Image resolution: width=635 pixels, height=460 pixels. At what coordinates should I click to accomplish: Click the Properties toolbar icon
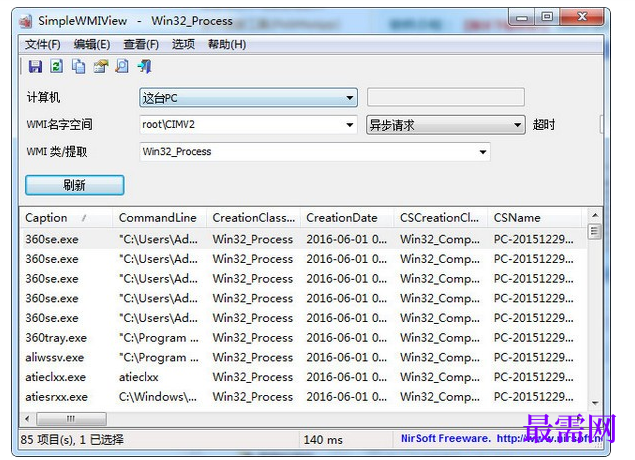(100, 66)
